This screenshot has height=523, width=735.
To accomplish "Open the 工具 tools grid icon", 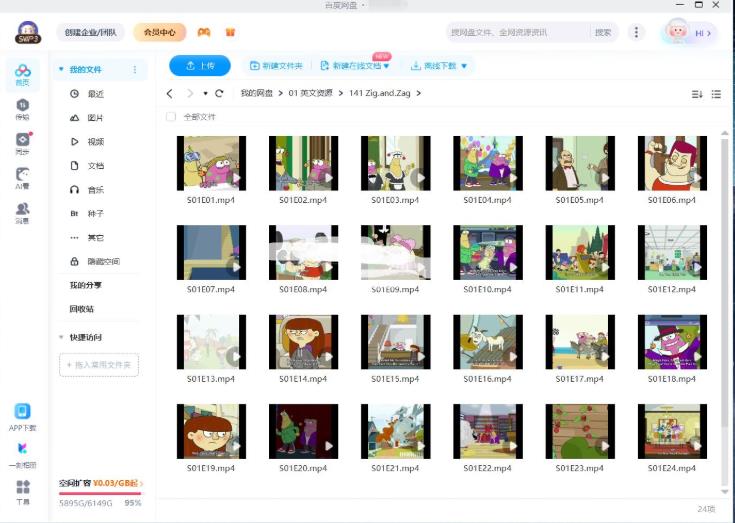I will (x=22, y=487).
